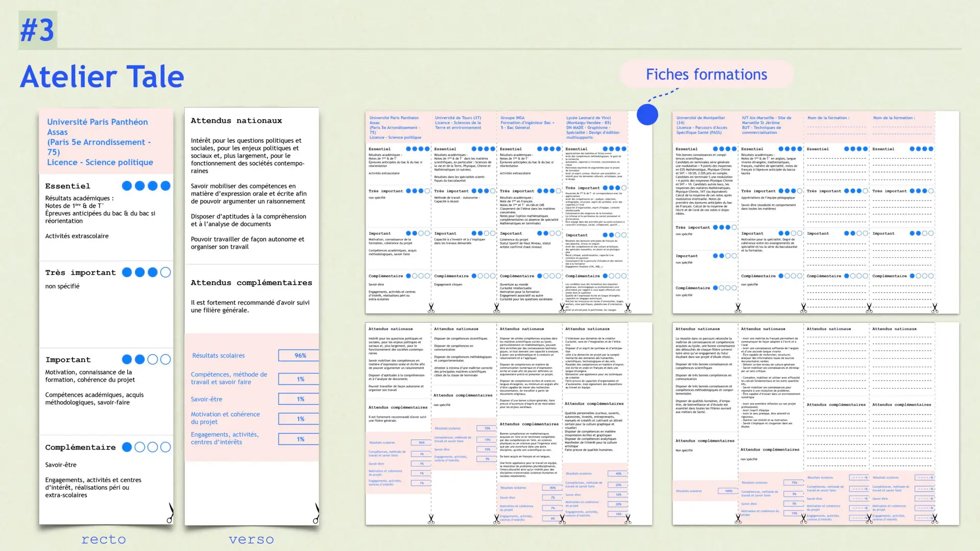Click the Fiches formations pill label
The height and width of the screenshot is (551, 980).
tap(706, 74)
